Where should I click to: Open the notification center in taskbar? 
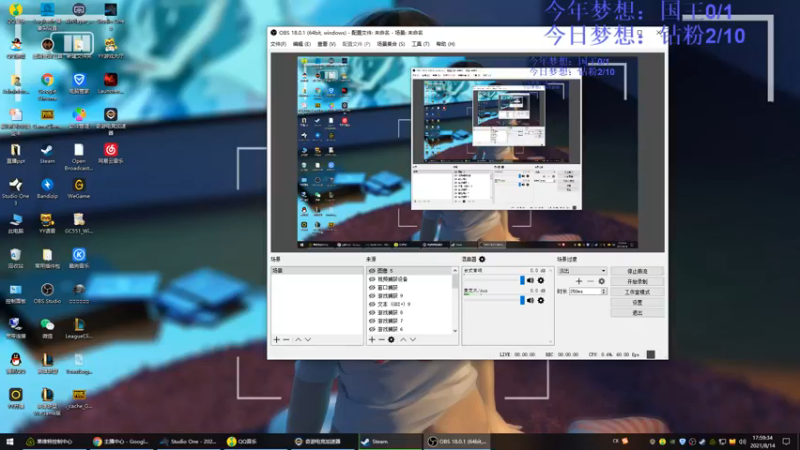pyautogui.click(x=786, y=441)
